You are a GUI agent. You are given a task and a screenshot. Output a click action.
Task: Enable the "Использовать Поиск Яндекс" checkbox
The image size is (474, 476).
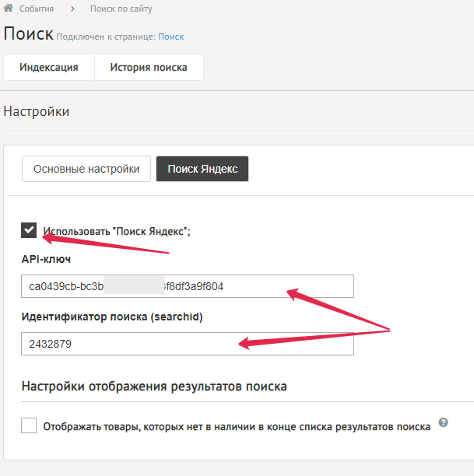[x=29, y=230]
